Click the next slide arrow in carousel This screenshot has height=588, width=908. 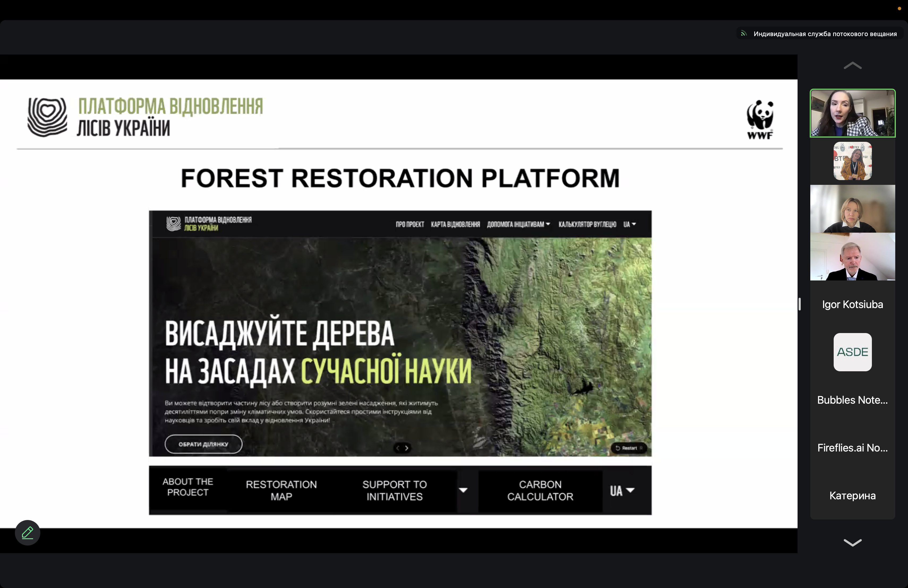[x=407, y=448]
